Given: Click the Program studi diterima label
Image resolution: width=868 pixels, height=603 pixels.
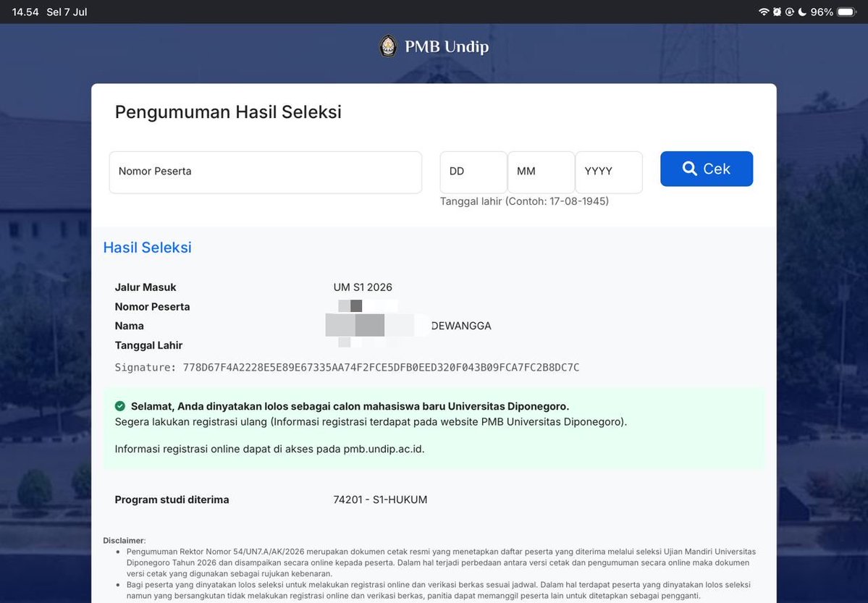Looking at the screenshot, I should [x=172, y=500].
